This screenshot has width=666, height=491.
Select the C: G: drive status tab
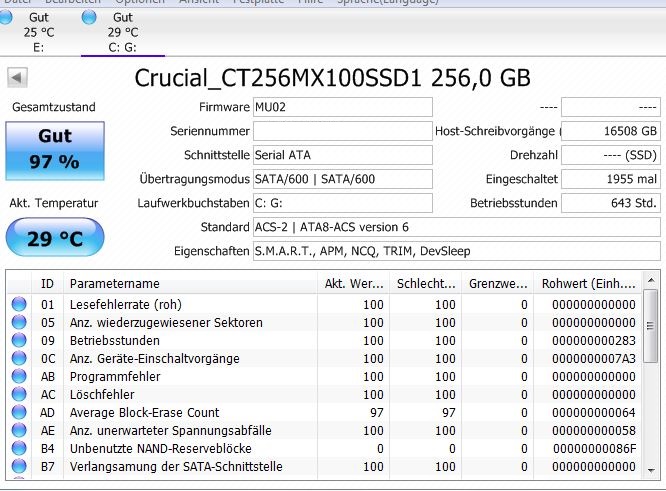point(123,32)
